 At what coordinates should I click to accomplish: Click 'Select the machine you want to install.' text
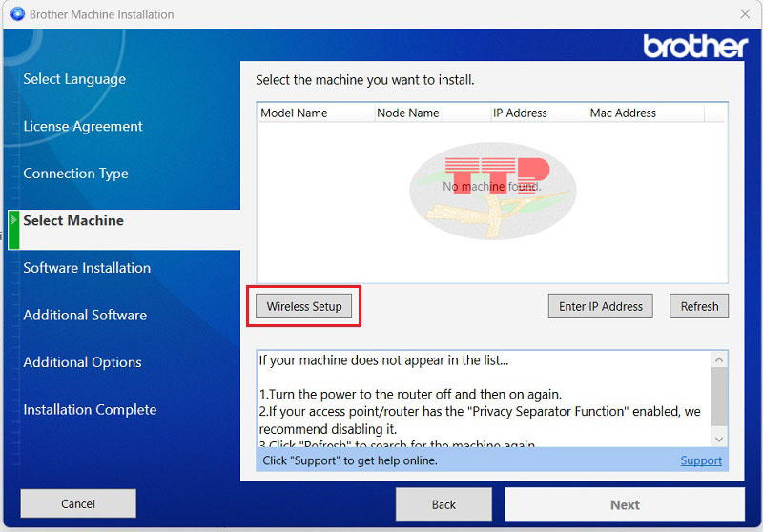pyautogui.click(x=365, y=80)
